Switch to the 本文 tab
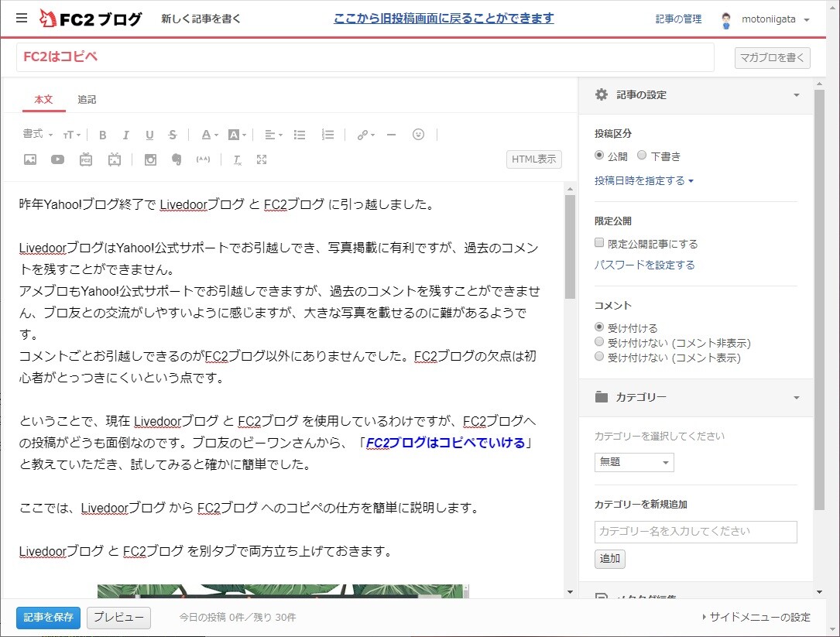This screenshot has height=637, width=840. (43, 100)
